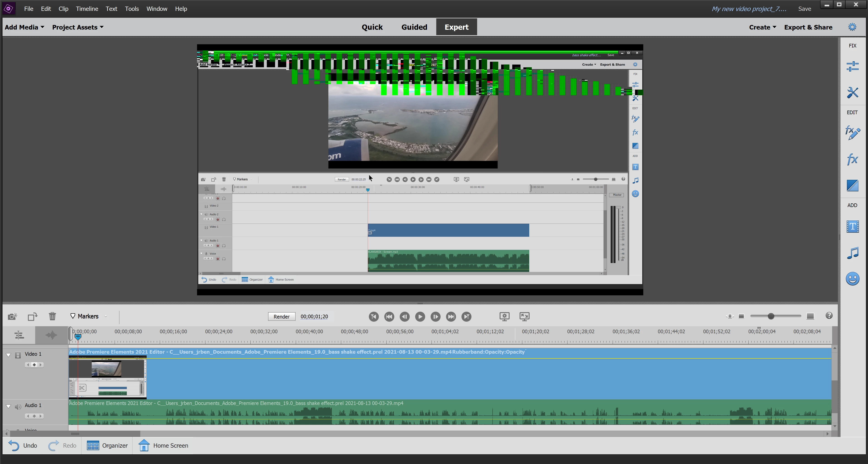Collapse the Video 1 track triangle

coord(8,355)
